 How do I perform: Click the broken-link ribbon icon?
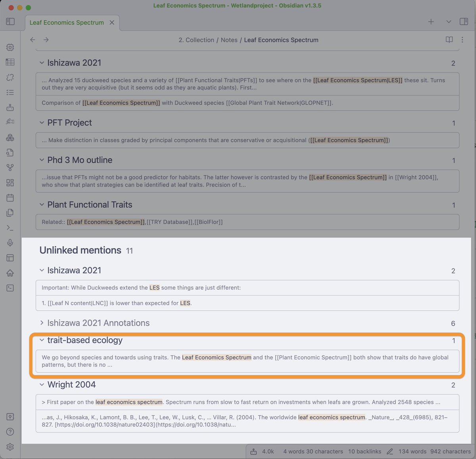pos(10,77)
